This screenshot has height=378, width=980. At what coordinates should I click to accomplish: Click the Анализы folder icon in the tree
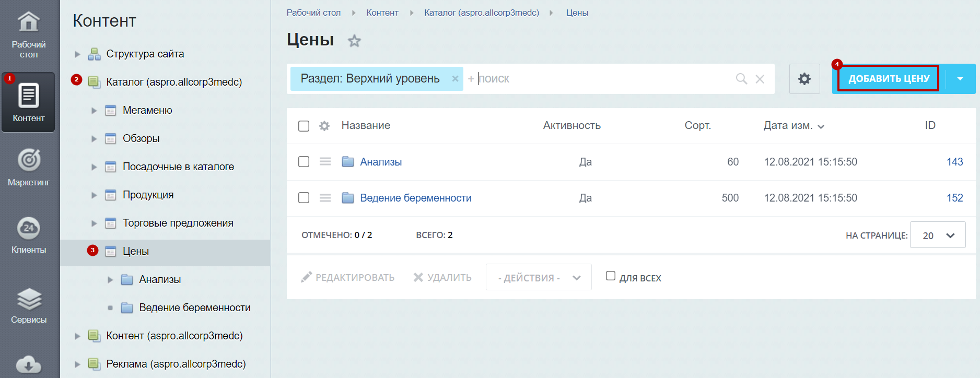[127, 279]
